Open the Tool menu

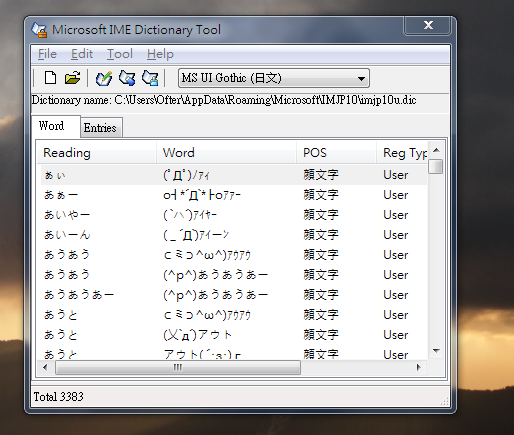click(120, 54)
